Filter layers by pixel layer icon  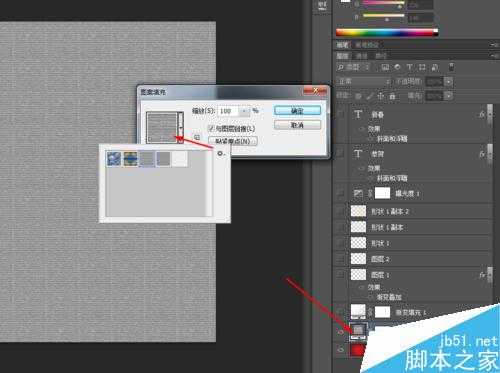coord(385,67)
